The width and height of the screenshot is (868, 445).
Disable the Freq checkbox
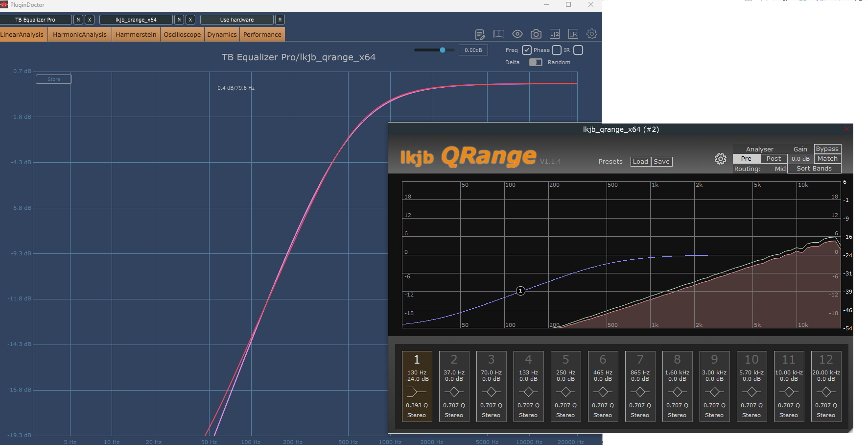[527, 50]
